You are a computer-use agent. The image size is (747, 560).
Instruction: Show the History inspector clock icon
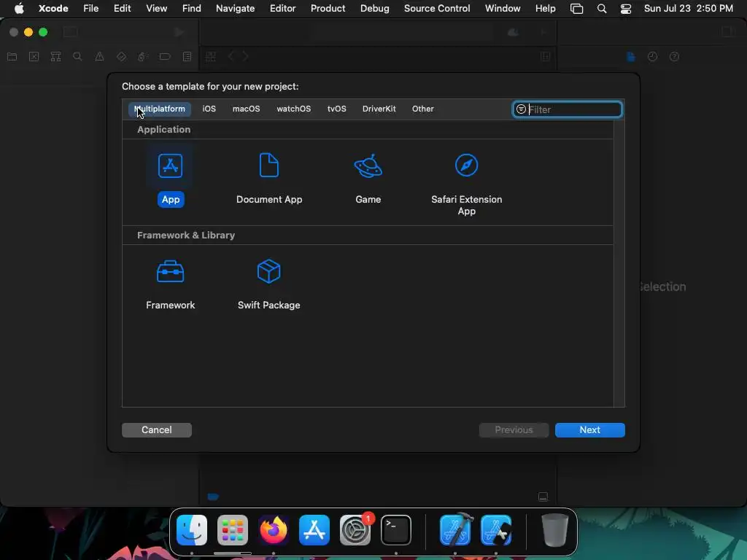pos(652,57)
